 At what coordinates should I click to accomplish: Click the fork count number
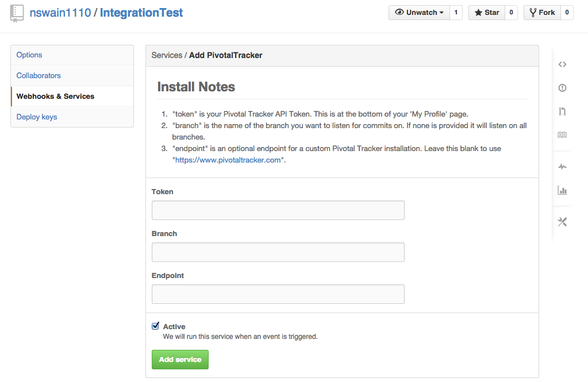tap(567, 13)
